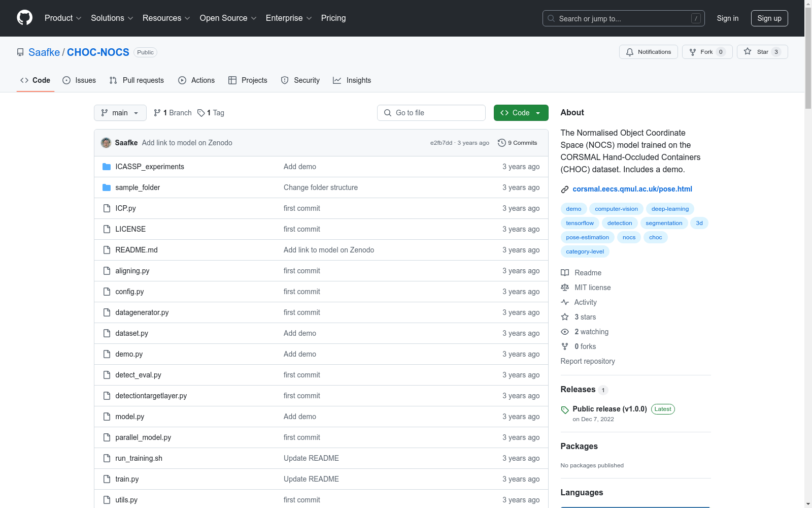Click the scale icon beside MIT license
The height and width of the screenshot is (508, 812).
tap(565, 288)
